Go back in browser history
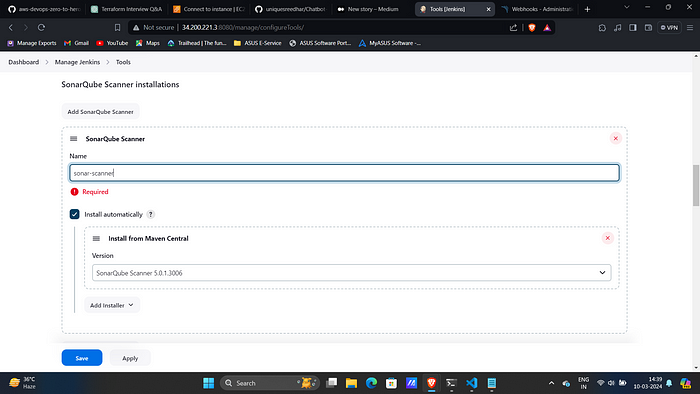The image size is (700, 394). point(11,28)
